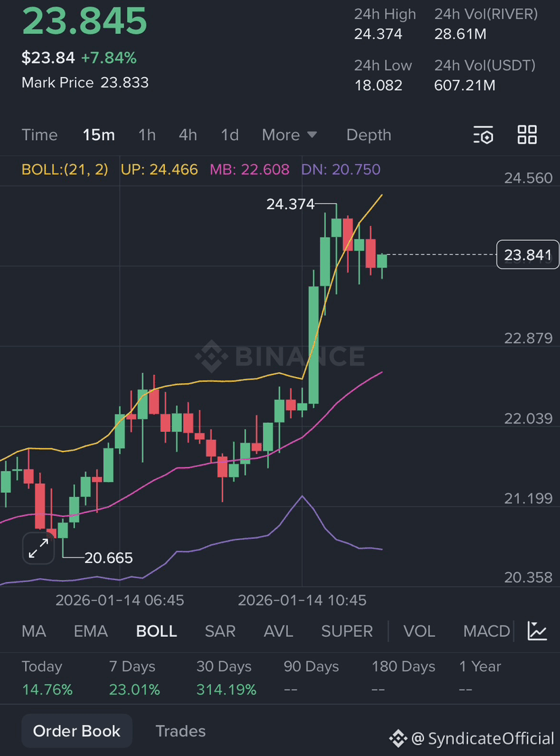Toggle the BOLL indicator
The width and height of the screenshot is (560, 756).
click(x=157, y=631)
